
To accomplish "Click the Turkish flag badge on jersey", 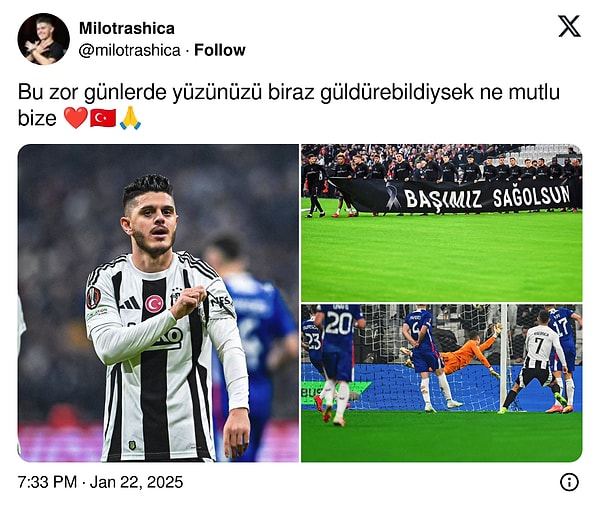I will click(154, 303).
